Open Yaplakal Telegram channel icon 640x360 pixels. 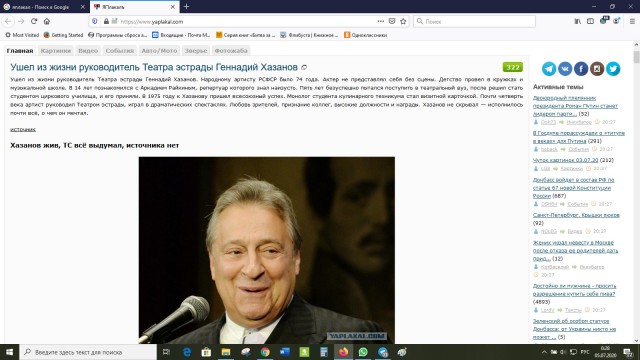(x=549, y=69)
